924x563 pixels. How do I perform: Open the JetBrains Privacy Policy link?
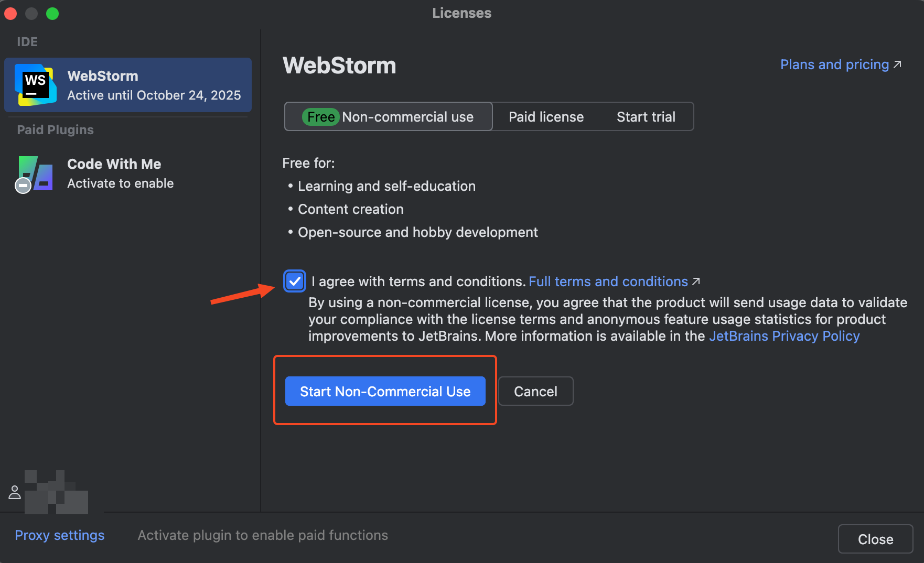tap(784, 336)
